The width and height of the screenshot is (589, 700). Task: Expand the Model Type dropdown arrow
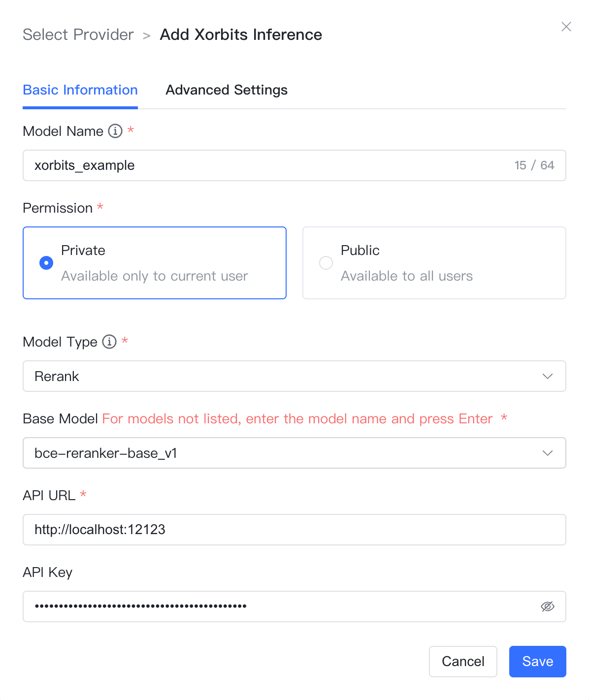548,376
